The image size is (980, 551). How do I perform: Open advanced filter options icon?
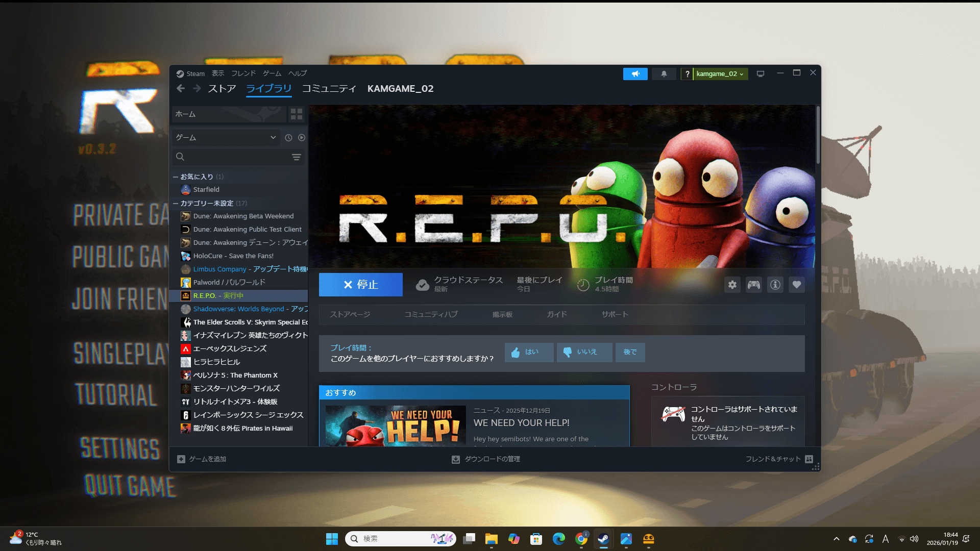tap(296, 157)
